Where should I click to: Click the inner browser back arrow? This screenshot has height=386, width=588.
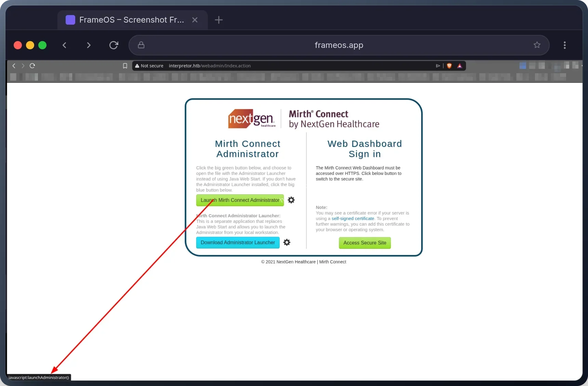tap(14, 66)
